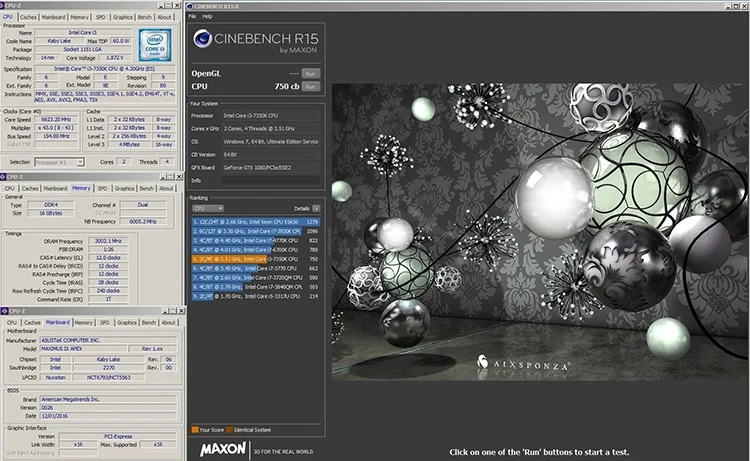Select ranking row Core i7-3770

pyautogui.click(x=255, y=268)
